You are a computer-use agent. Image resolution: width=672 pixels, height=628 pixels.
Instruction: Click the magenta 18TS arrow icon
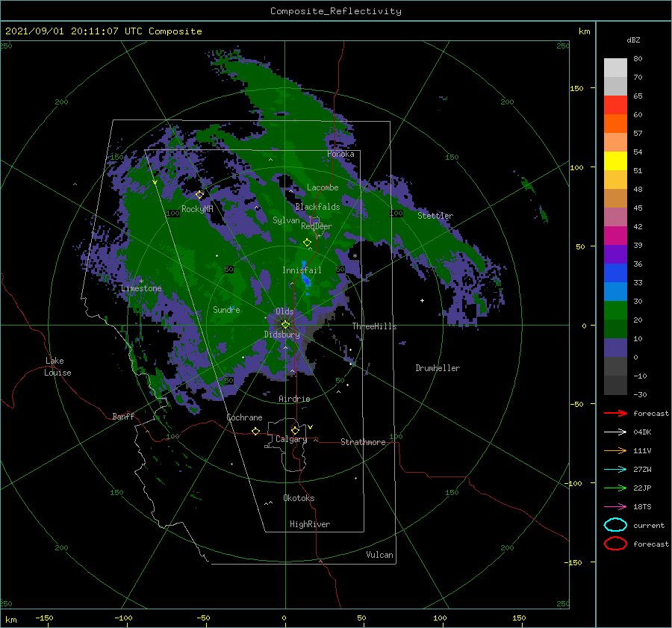pyautogui.click(x=615, y=507)
